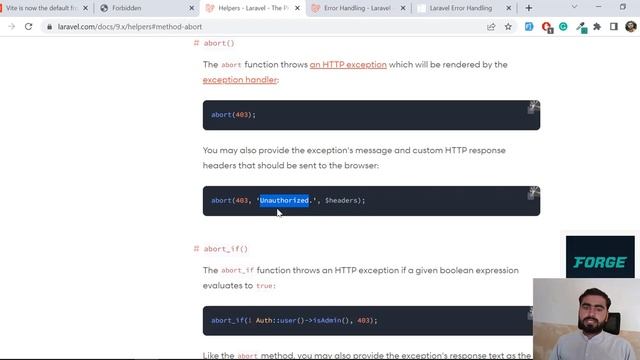Open the share page icon in address bar
The height and width of the screenshot is (360, 640).
(x=491, y=27)
